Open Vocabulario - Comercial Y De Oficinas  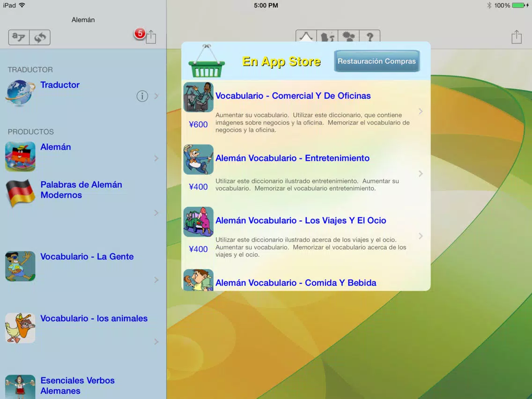[x=293, y=96]
